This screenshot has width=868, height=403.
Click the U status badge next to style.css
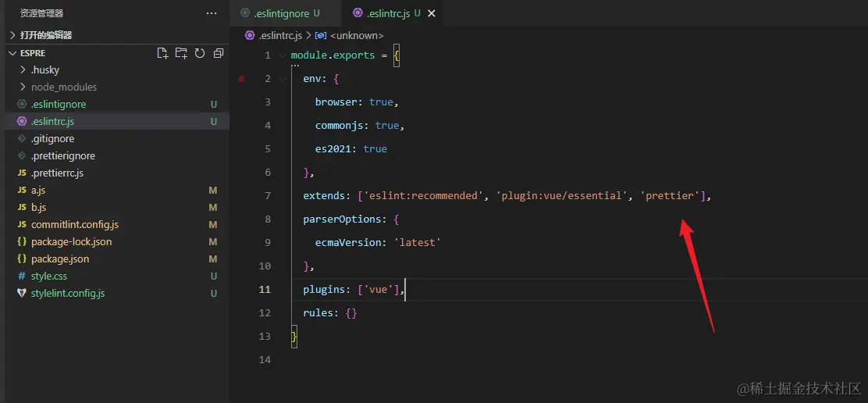coord(214,276)
